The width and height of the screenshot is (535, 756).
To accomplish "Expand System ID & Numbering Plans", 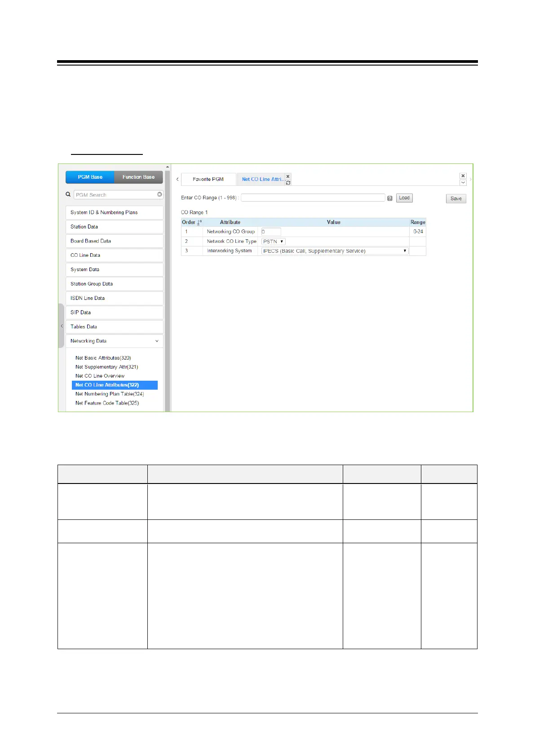I will pos(114,212).
